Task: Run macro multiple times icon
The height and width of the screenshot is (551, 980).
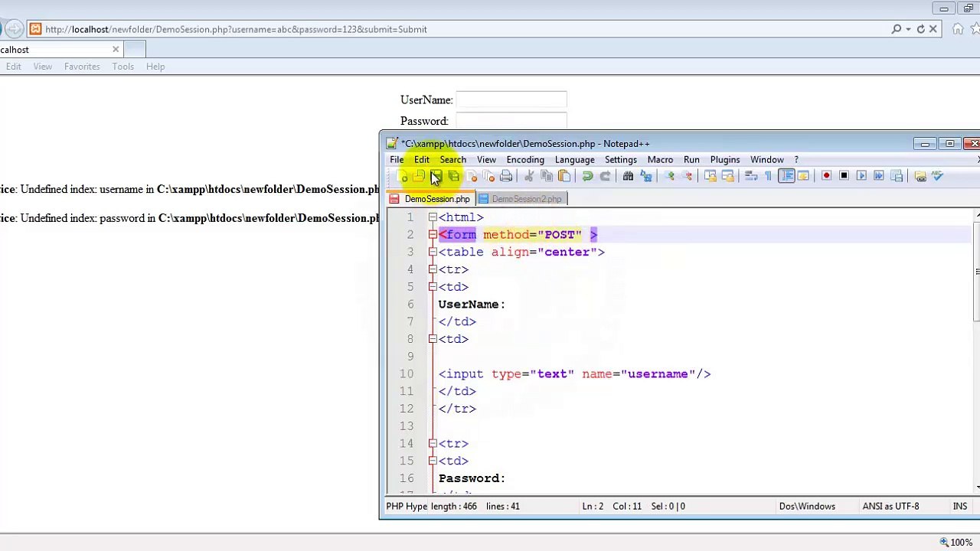Action: coord(879,176)
